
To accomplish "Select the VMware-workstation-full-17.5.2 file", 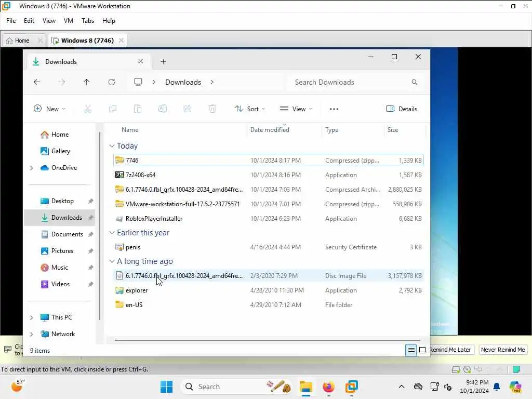I will point(269,204).
